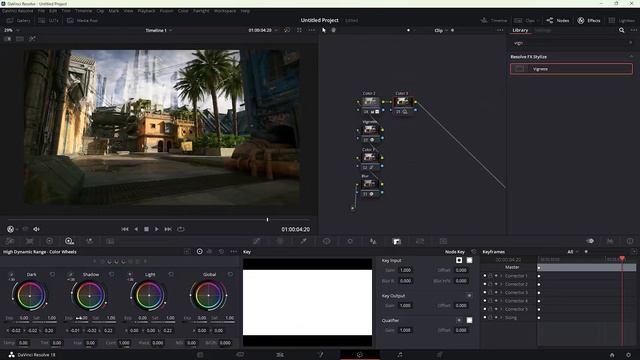Open the Playback menu
Image resolution: width=640 pixels, height=360 pixels.
pos(146,11)
